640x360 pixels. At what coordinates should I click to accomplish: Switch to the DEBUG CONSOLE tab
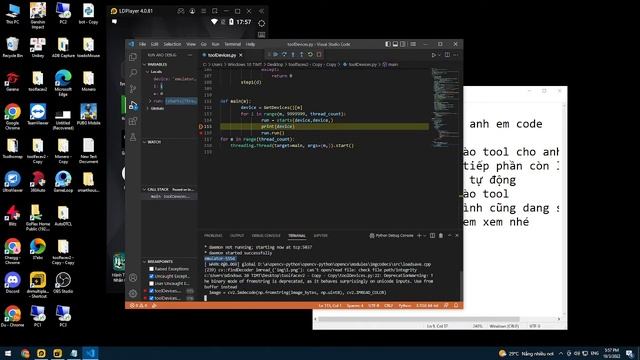[266, 236]
